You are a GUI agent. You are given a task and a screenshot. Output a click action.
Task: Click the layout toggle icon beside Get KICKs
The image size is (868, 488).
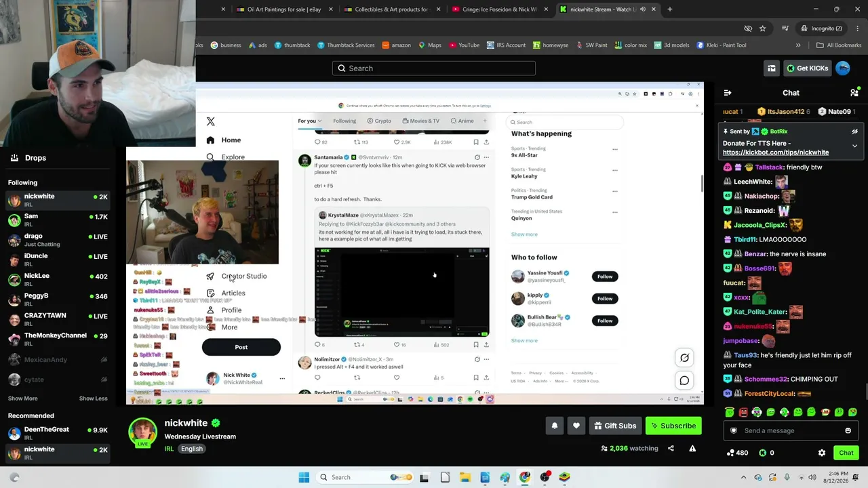click(772, 68)
